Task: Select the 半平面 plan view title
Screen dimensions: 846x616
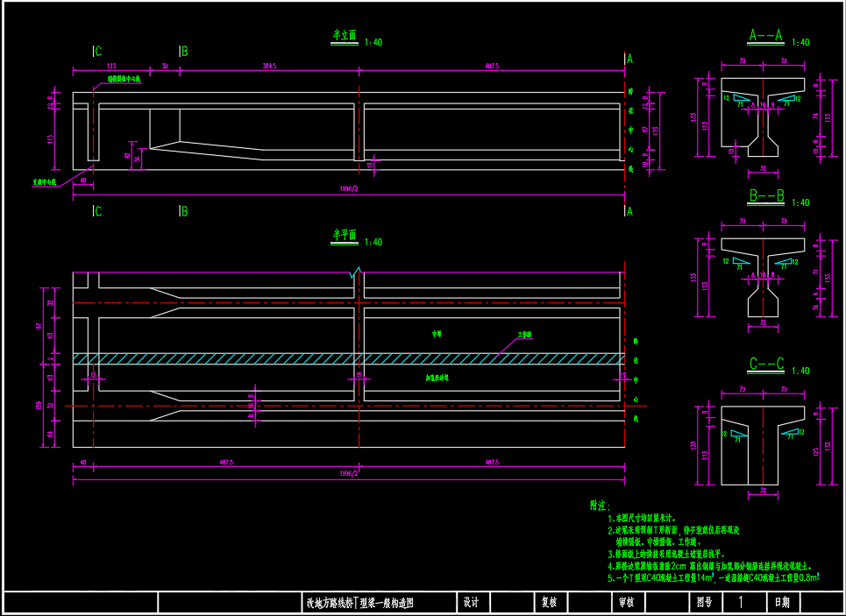Action: 345,237
